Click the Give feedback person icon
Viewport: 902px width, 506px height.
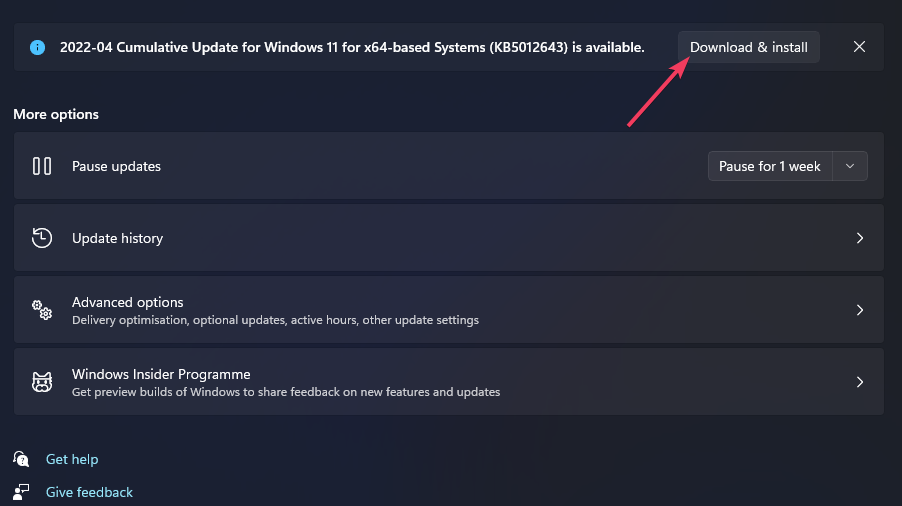click(21, 492)
